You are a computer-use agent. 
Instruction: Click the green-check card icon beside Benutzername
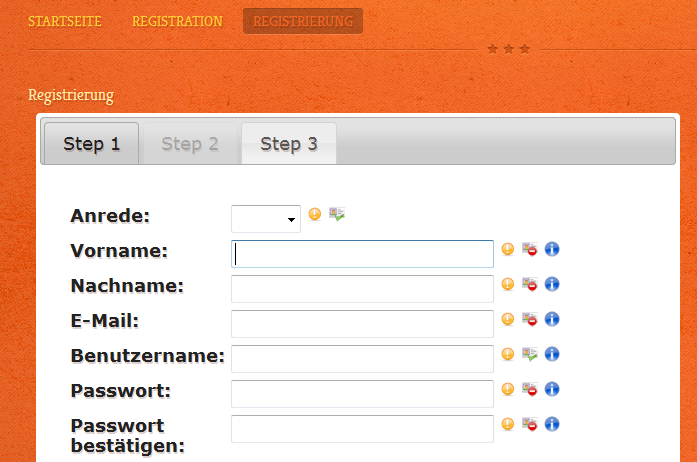529,354
